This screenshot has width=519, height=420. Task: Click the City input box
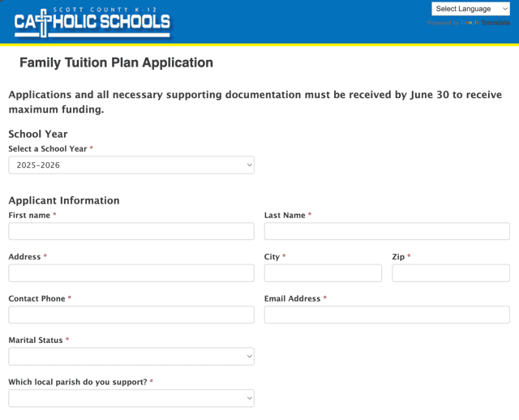pyautogui.click(x=323, y=273)
